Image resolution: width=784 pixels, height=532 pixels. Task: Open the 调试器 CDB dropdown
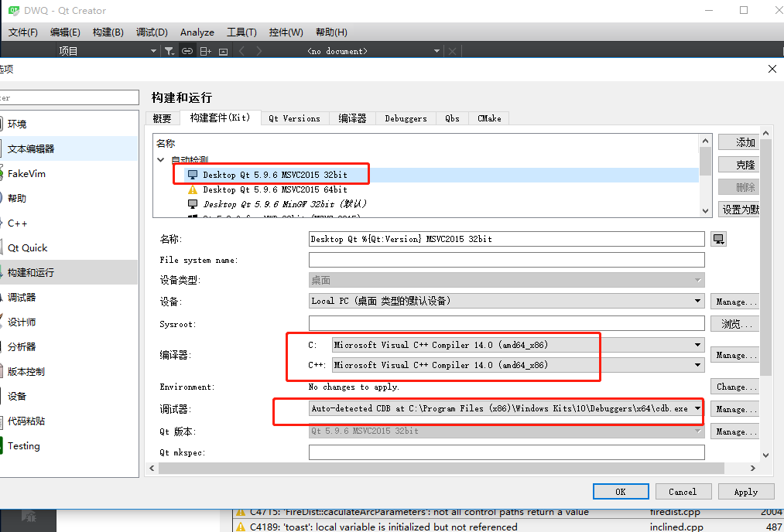point(697,408)
